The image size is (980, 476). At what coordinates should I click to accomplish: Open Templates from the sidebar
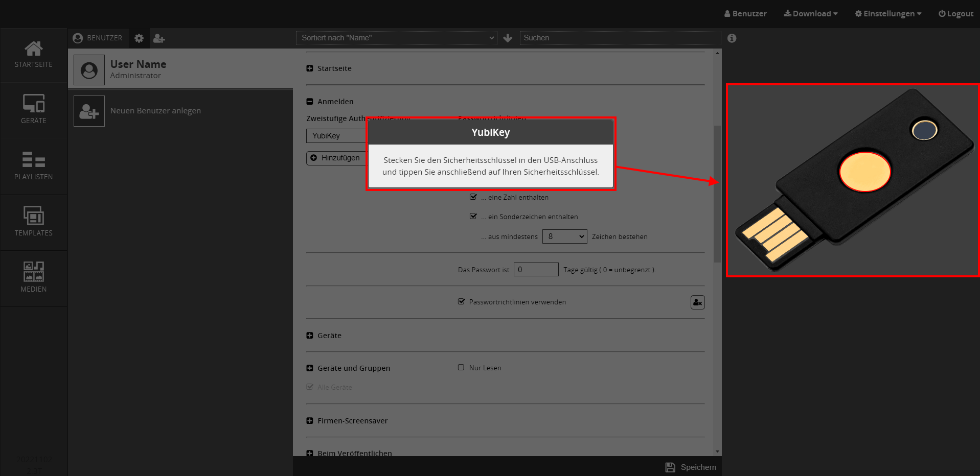(34, 222)
